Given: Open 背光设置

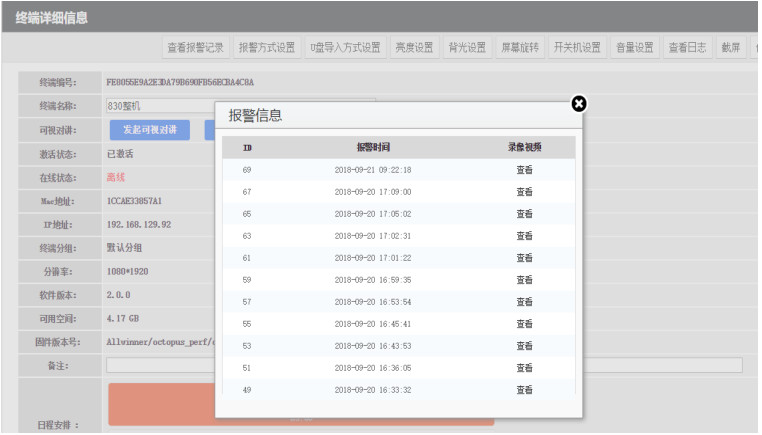Looking at the screenshot, I should [468, 48].
